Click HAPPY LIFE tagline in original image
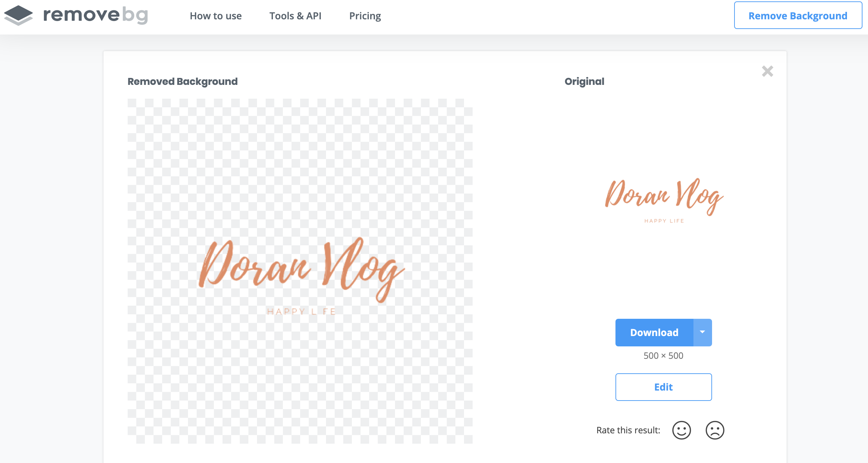868x463 pixels. pos(664,221)
